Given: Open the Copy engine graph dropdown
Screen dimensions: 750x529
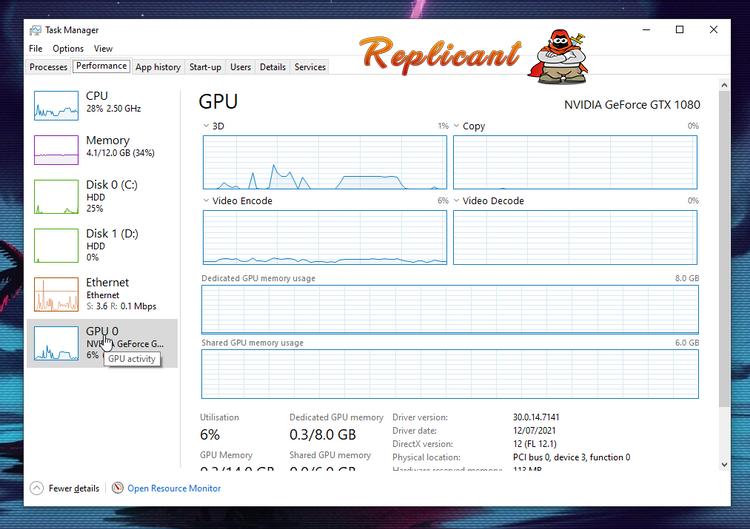Looking at the screenshot, I should 456,126.
